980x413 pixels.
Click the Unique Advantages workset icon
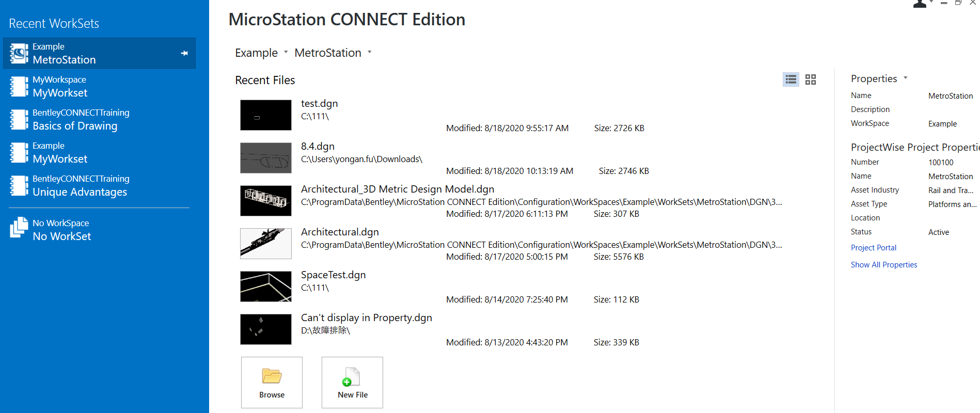point(19,185)
